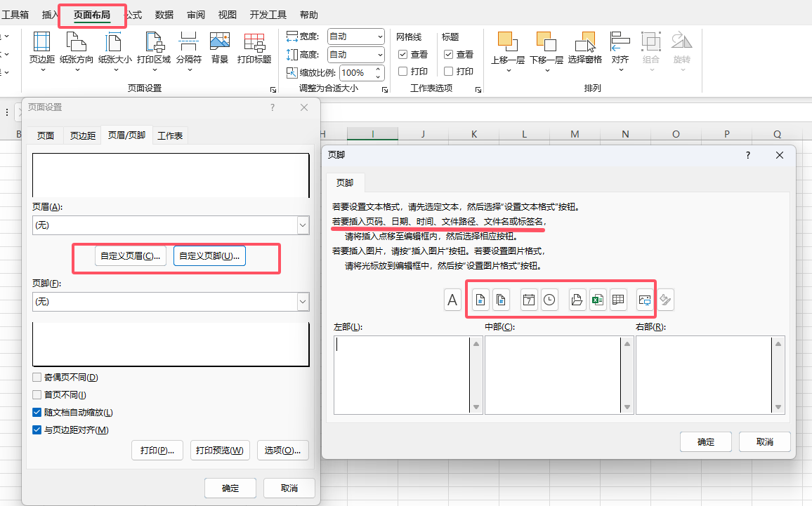Open the 页脚 footer dropdown list

303,302
